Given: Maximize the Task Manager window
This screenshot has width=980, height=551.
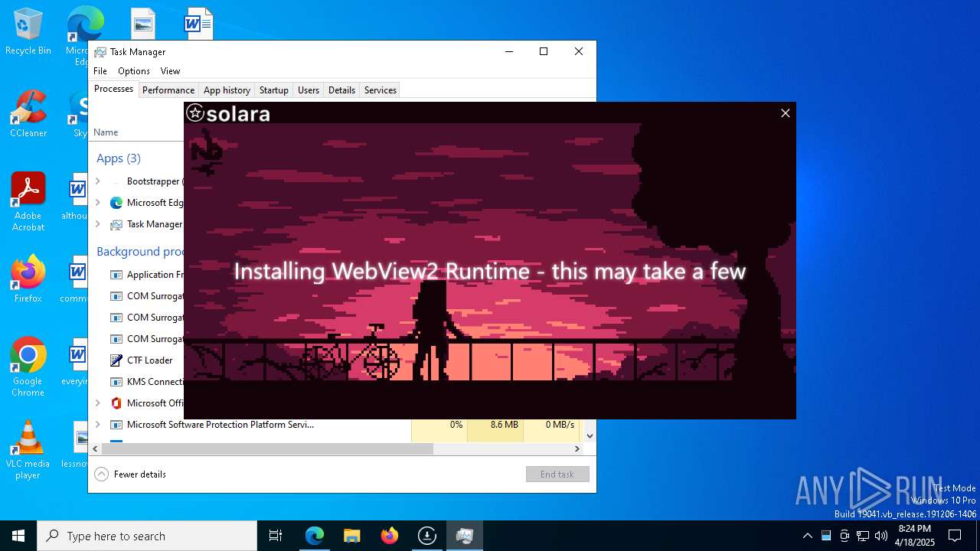Looking at the screenshot, I should pyautogui.click(x=544, y=51).
